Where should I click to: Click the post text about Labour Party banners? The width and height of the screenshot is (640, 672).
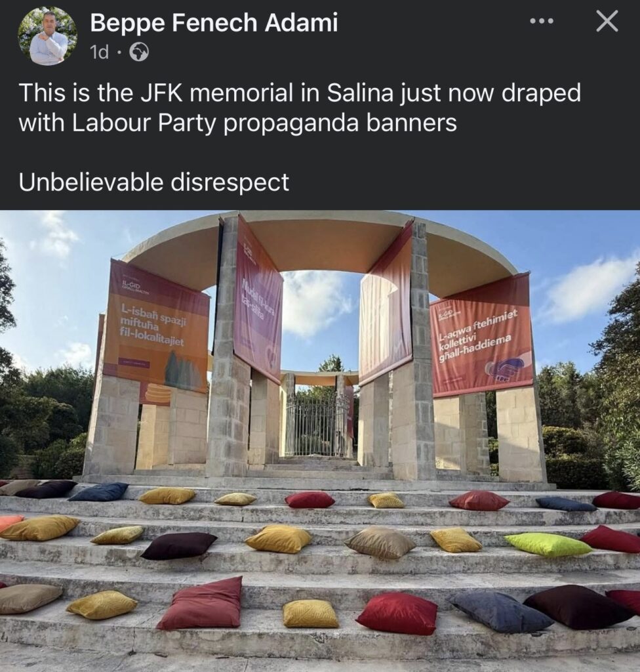[300, 108]
